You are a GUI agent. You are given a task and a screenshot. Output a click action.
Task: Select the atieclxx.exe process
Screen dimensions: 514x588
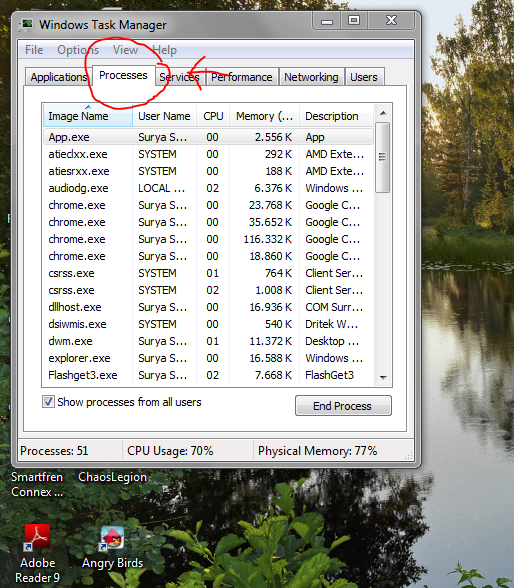point(208,154)
